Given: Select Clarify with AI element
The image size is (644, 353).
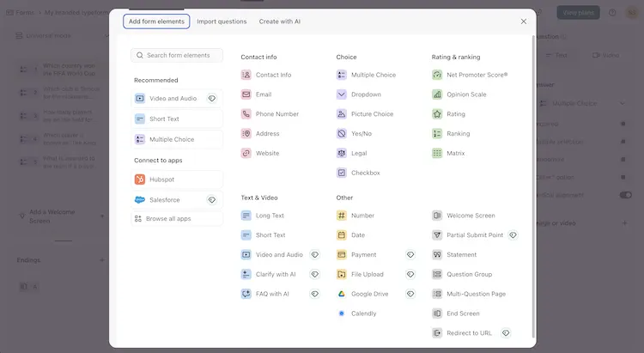Looking at the screenshot, I should point(268,274).
